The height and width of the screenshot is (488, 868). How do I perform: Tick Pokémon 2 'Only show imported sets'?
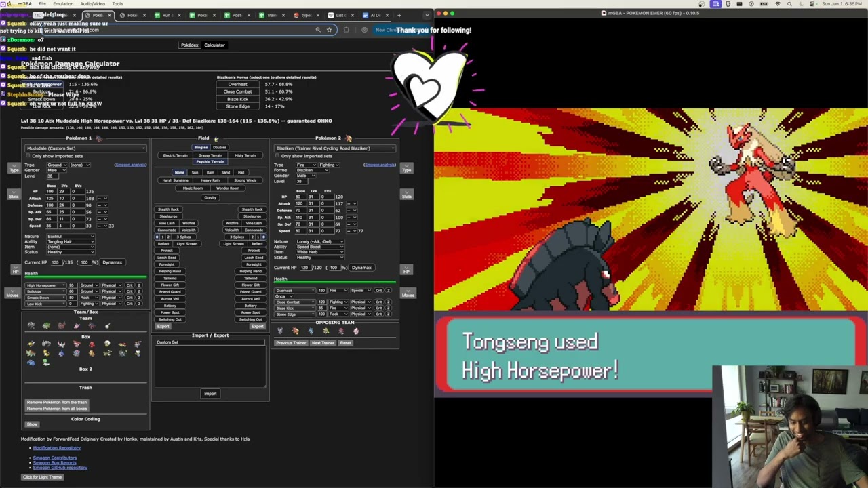[x=277, y=156]
